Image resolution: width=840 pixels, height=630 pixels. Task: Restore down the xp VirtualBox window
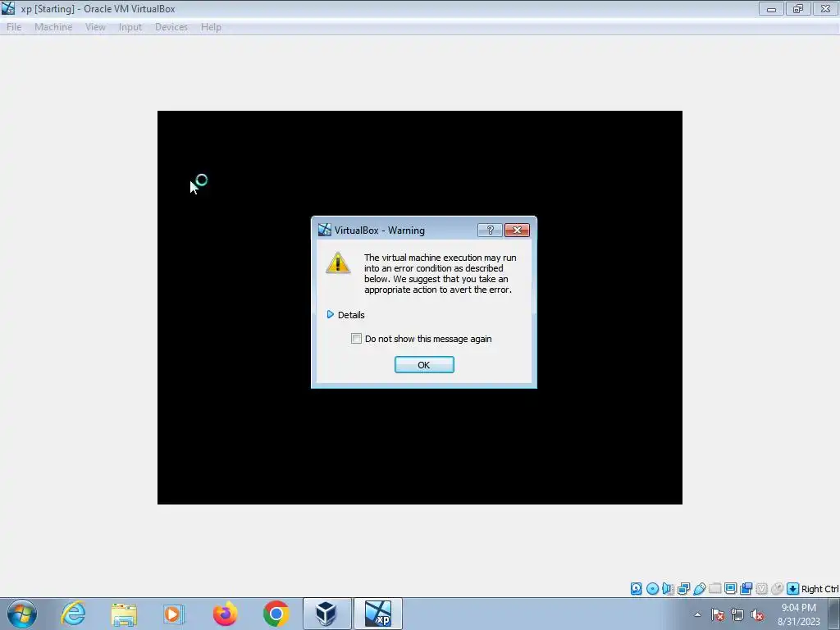click(x=798, y=8)
